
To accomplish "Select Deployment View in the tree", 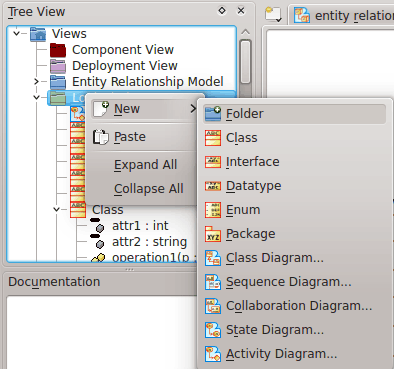I will (x=125, y=66).
